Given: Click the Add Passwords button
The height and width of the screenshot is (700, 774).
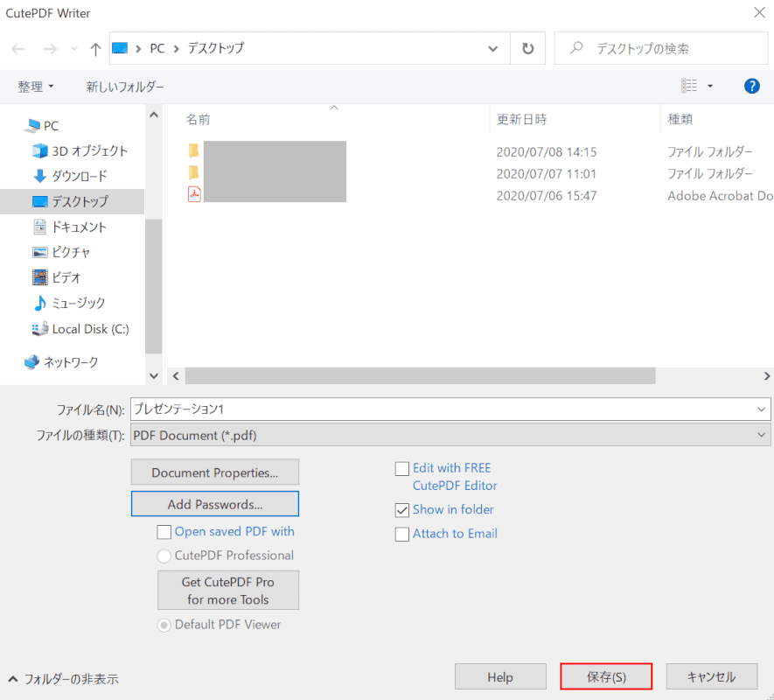Looking at the screenshot, I should (x=215, y=504).
